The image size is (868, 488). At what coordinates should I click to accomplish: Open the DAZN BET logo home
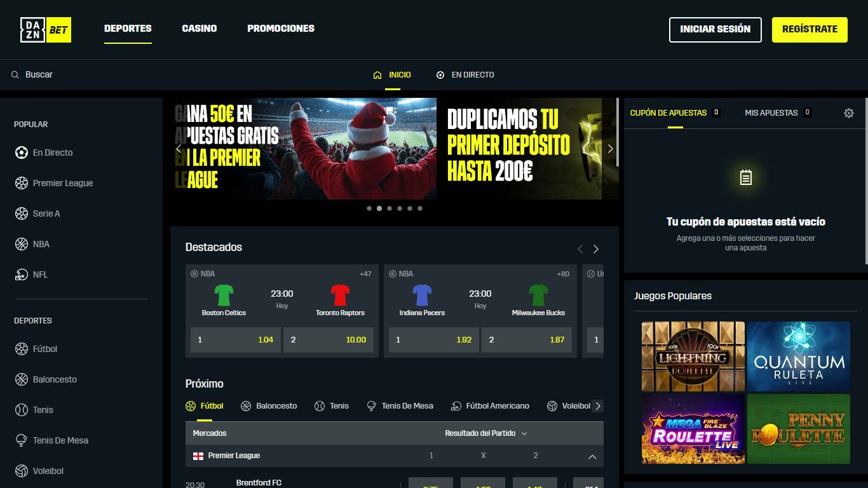tap(46, 29)
